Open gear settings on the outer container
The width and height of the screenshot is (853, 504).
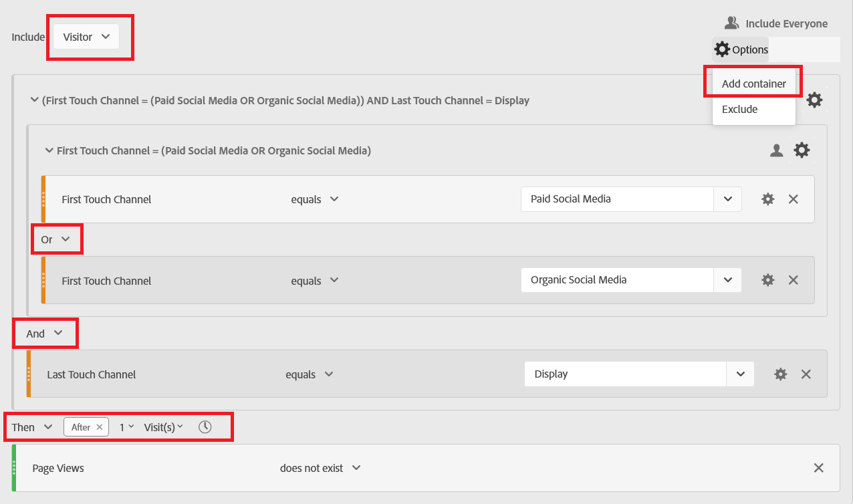click(x=815, y=100)
